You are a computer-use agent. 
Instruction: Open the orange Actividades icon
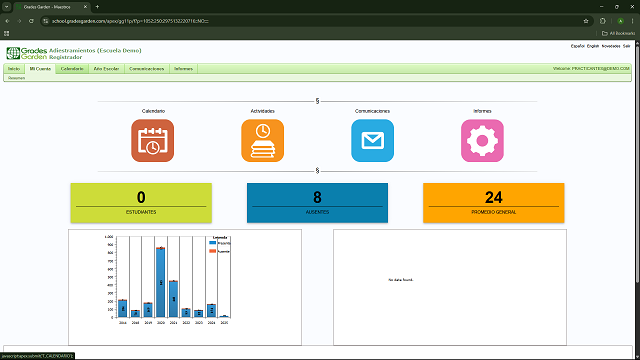pyautogui.click(x=262, y=140)
